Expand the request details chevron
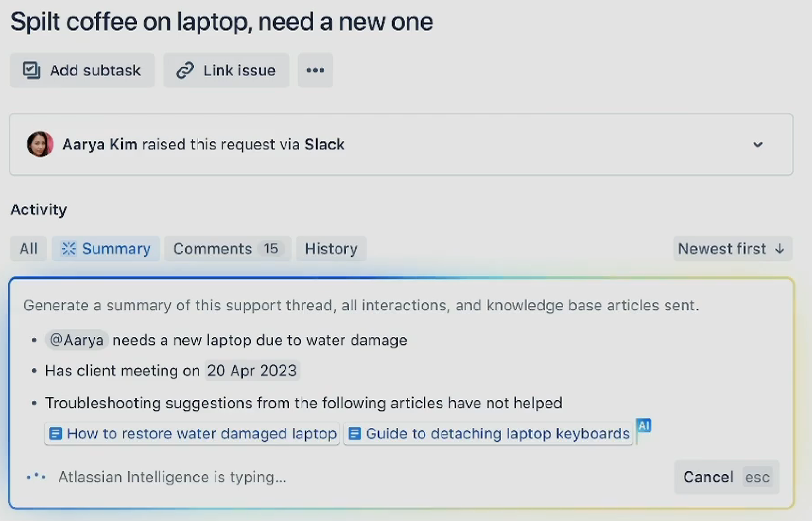This screenshot has width=812, height=521. [758, 144]
